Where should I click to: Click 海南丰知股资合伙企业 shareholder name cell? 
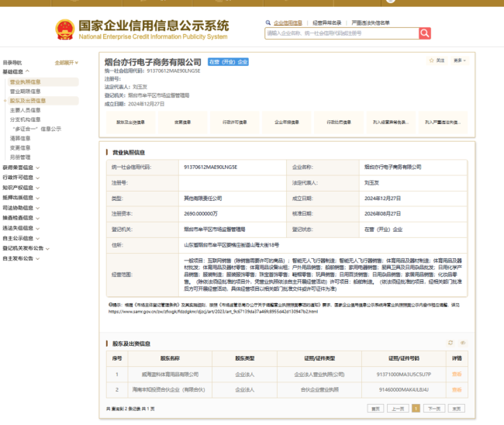169,389
